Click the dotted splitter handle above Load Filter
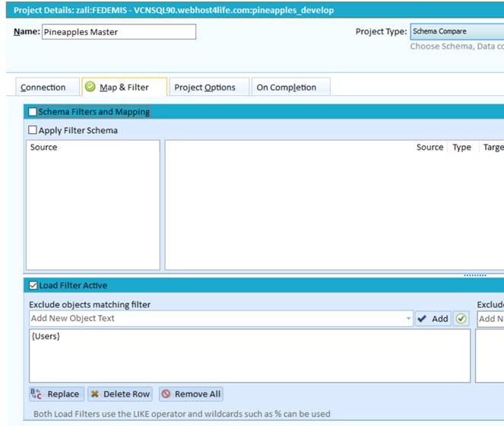The image size is (504, 426). pyautogui.click(x=474, y=275)
